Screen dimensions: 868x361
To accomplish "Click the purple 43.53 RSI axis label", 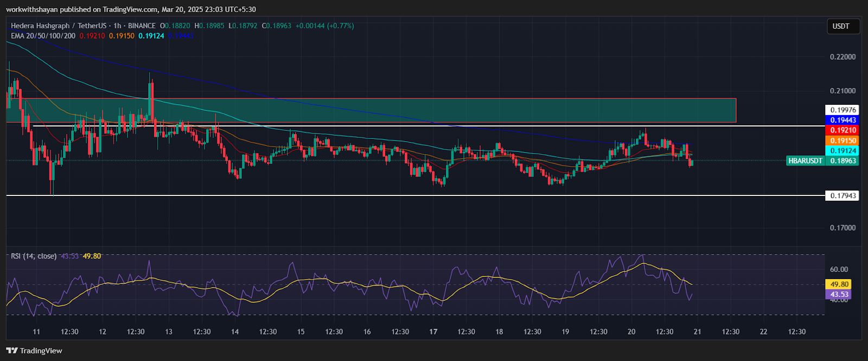I will pos(839,294).
